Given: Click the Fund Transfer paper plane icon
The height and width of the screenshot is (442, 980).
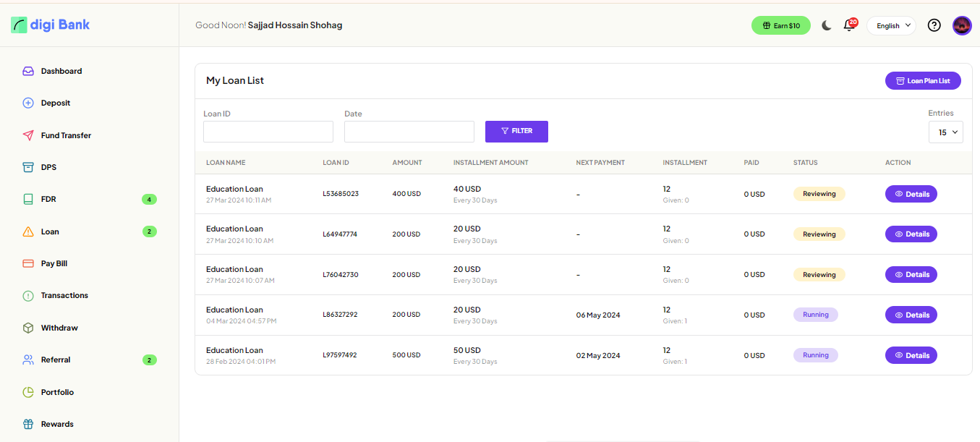Looking at the screenshot, I should pyautogui.click(x=28, y=135).
